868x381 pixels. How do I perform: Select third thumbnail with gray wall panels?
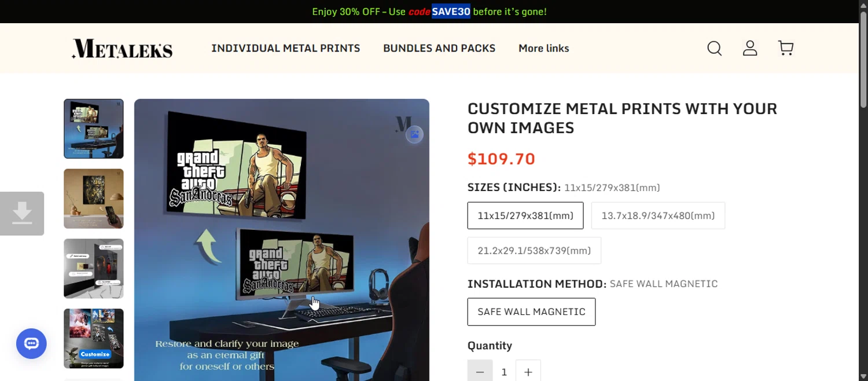(x=94, y=269)
